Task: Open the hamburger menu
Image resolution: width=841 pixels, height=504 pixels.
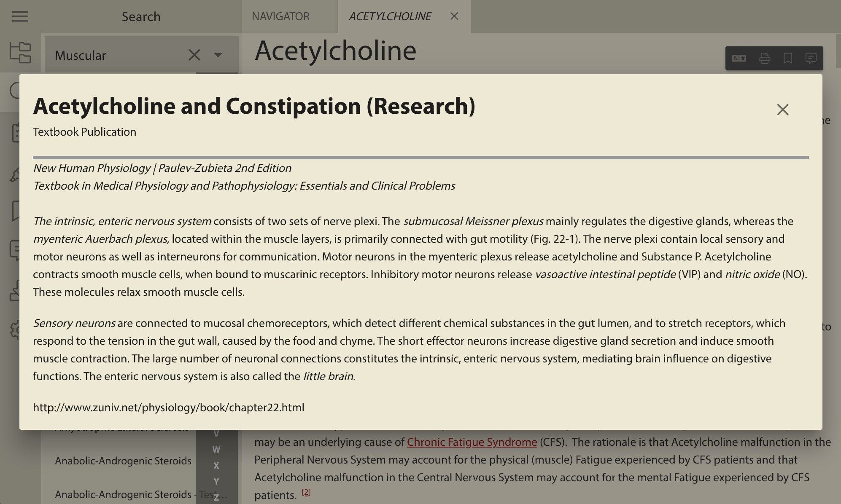Action: point(20,16)
